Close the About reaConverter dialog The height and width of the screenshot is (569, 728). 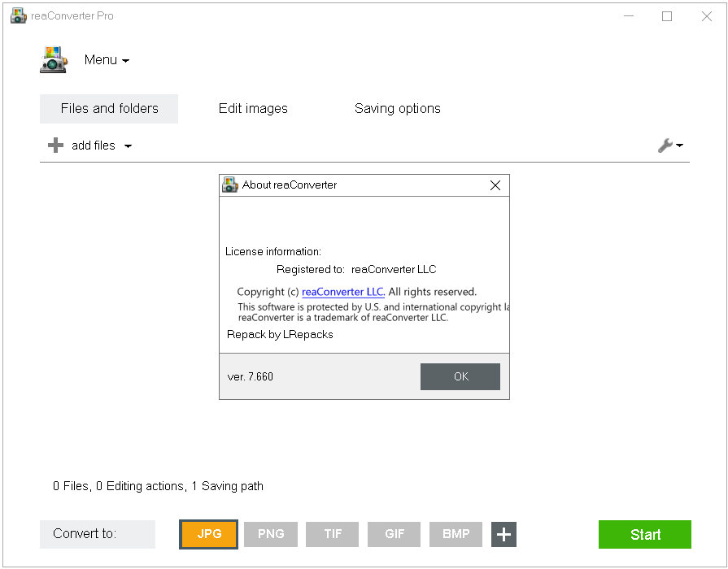tap(495, 185)
